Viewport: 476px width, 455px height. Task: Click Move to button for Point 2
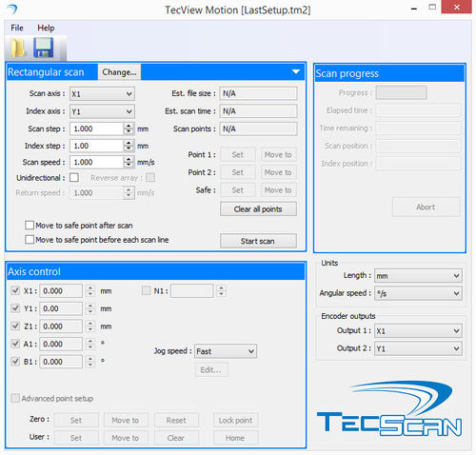pos(278,172)
